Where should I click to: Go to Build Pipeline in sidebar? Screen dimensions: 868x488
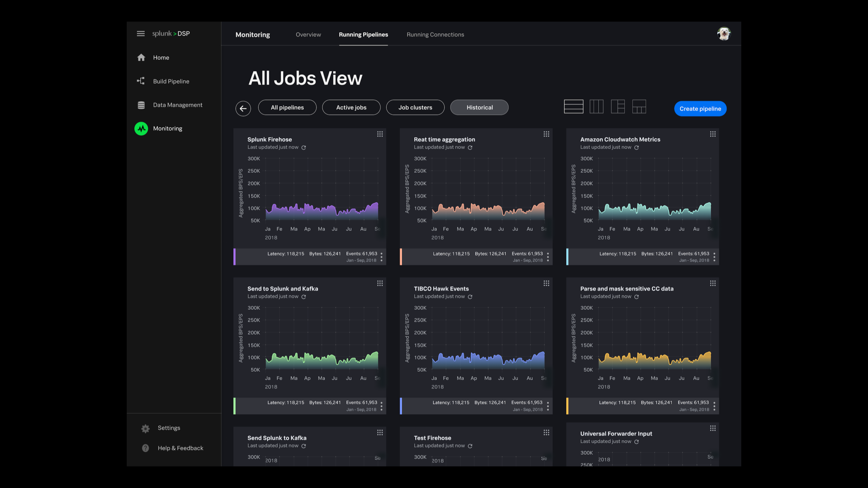tap(171, 81)
